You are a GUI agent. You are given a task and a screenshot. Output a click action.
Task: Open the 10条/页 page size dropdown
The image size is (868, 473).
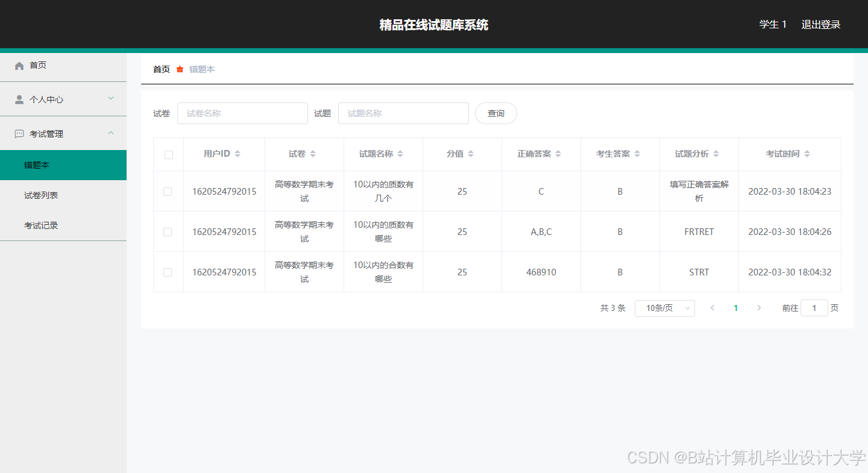(x=665, y=309)
